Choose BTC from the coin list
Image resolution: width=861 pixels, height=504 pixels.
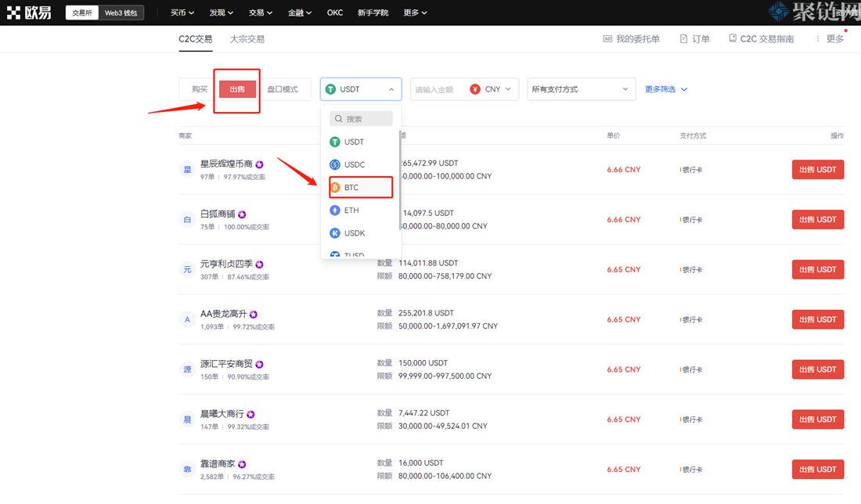pyautogui.click(x=361, y=187)
